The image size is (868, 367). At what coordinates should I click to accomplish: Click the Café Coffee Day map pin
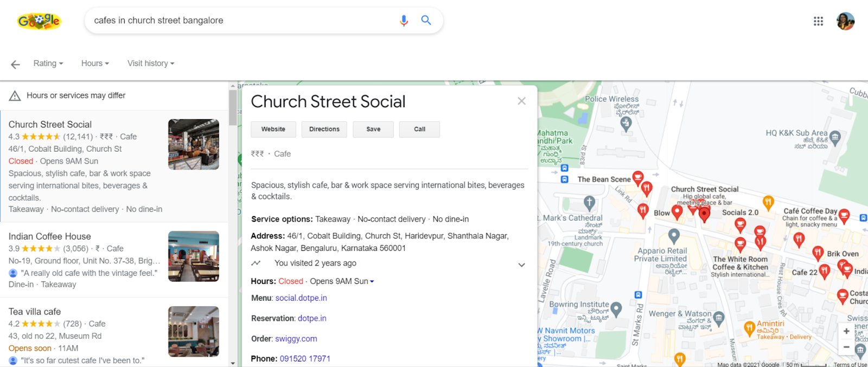[844, 216]
